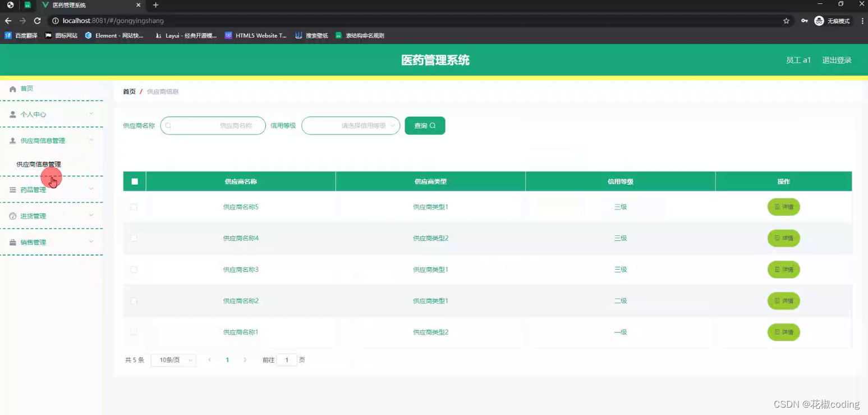Check the box for 供应商名称4 row
868x415 pixels.
tap(134, 238)
